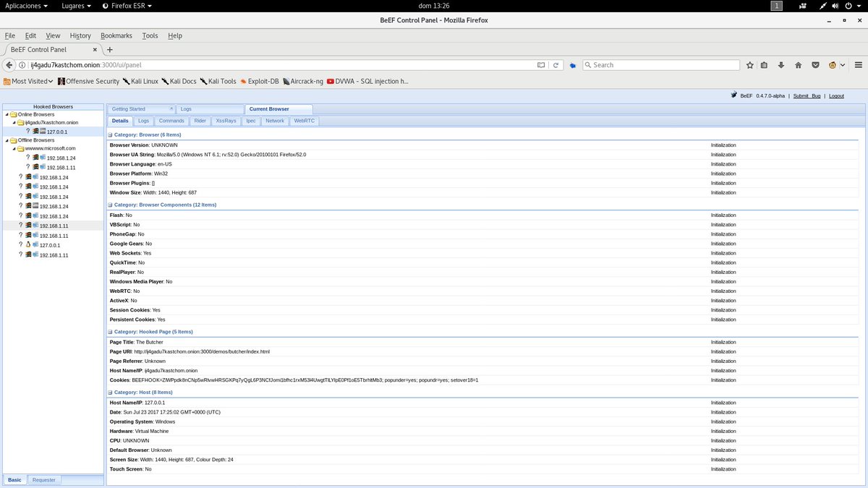868x488 pixels.
Task: Click the new tab plus button
Action: point(110,50)
